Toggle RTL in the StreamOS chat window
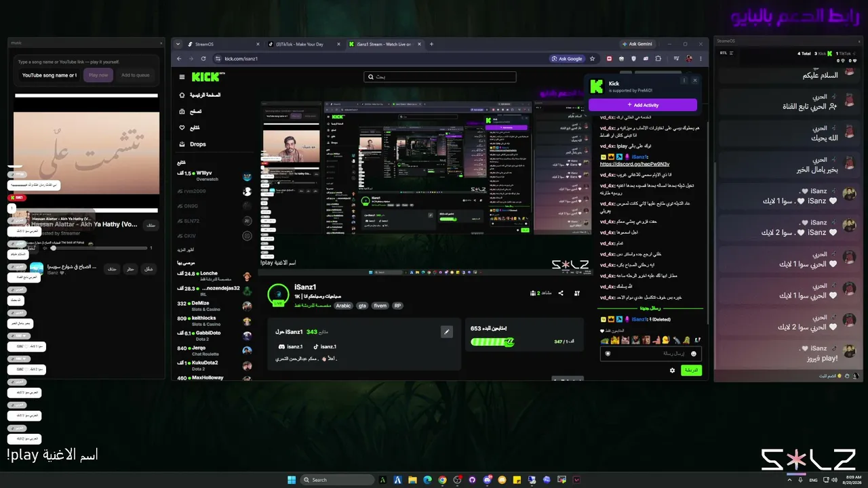868x488 pixels. pyautogui.click(x=728, y=52)
